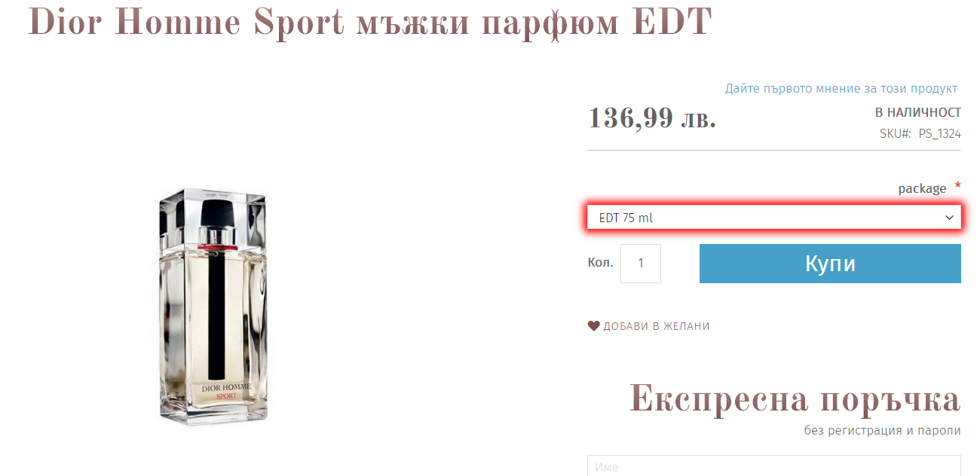The image size is (980, 476).
Task: Select the ДОБАВИ В ЖЕЛАНИ link text
Action: tap(657, 326)
